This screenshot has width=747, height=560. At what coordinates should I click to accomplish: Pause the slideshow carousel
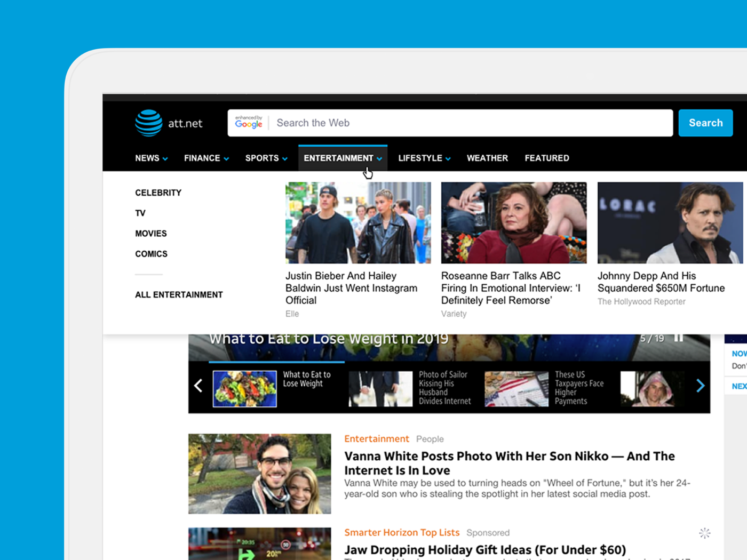[679, 338]
